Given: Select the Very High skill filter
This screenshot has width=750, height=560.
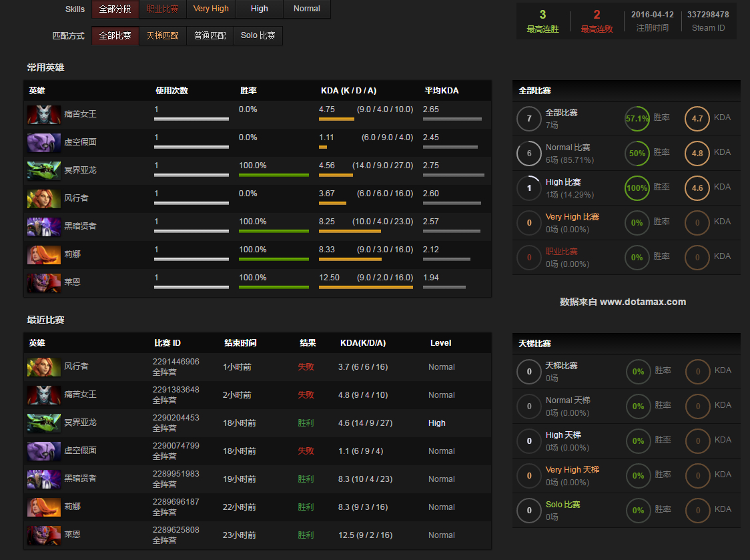Looking at the screenshot, I should (211, 9).
